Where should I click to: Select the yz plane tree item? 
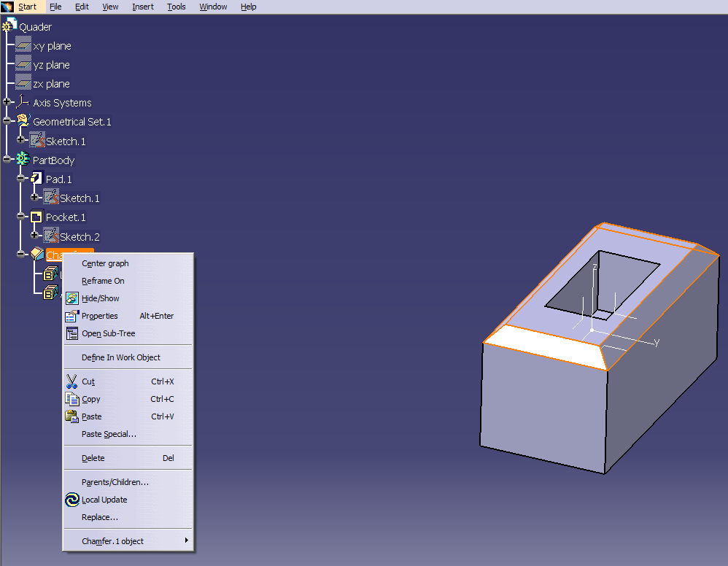(x=51, y=65)
